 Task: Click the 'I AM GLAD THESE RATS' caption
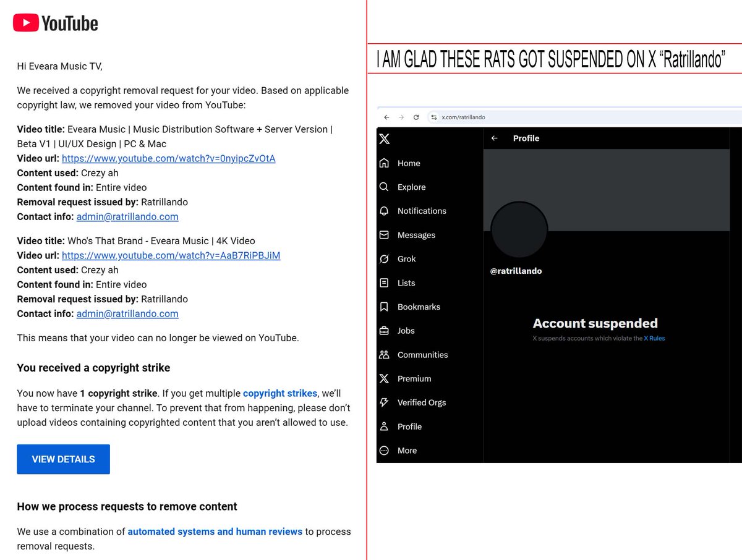click(551, 59)
